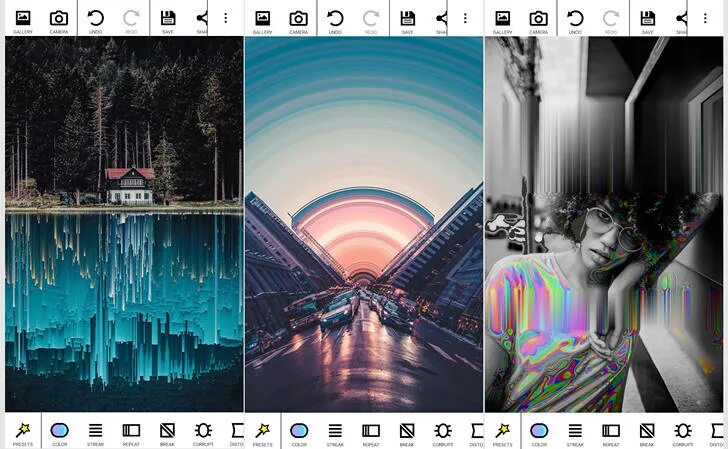The width and height of the screenshot is (728, 449).
Task: Open Gallery in the forest cabin screen
Action: [23, 22]
